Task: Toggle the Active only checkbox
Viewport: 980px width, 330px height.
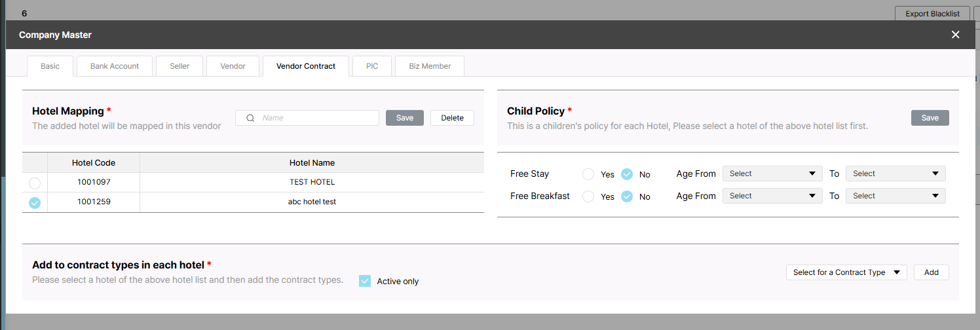Action: [365, 281]
